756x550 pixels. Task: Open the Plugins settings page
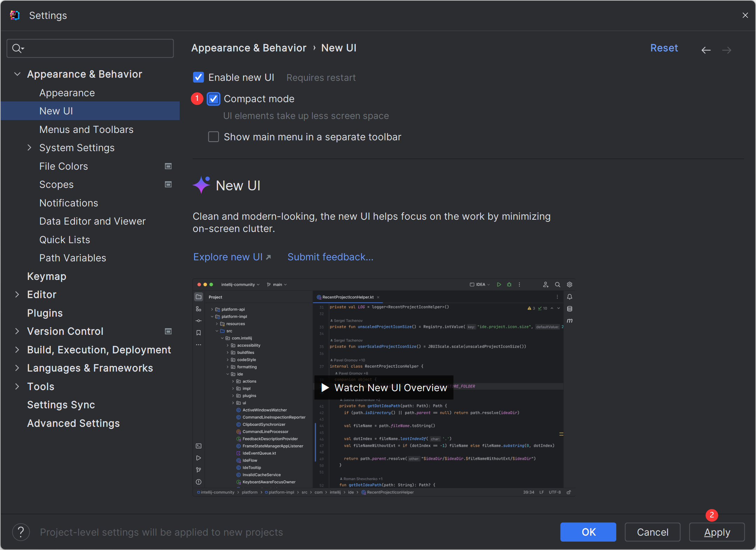[x=45, y=313]
